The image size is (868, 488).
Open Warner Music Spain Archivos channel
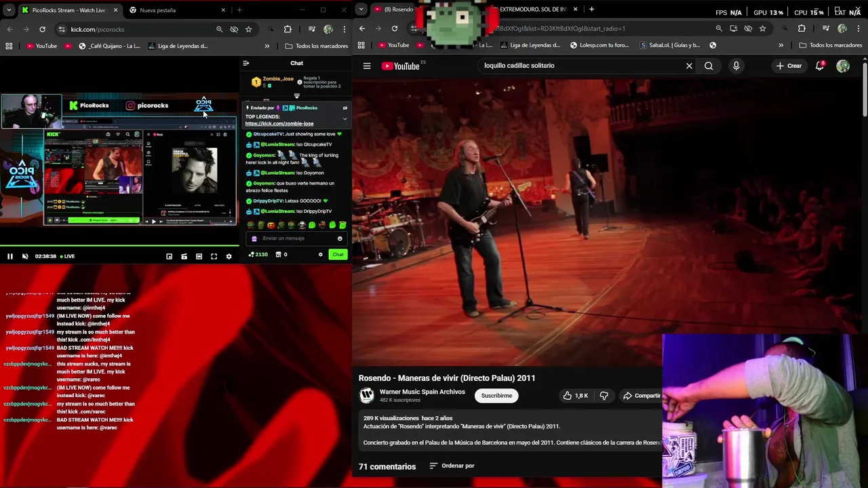(422, 392)
